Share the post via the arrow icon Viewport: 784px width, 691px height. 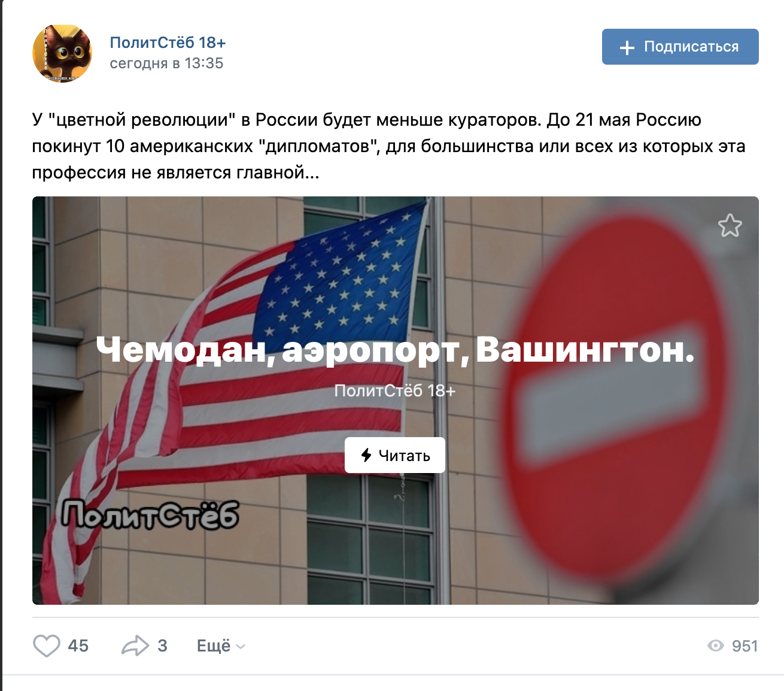[x=135, y=645]
